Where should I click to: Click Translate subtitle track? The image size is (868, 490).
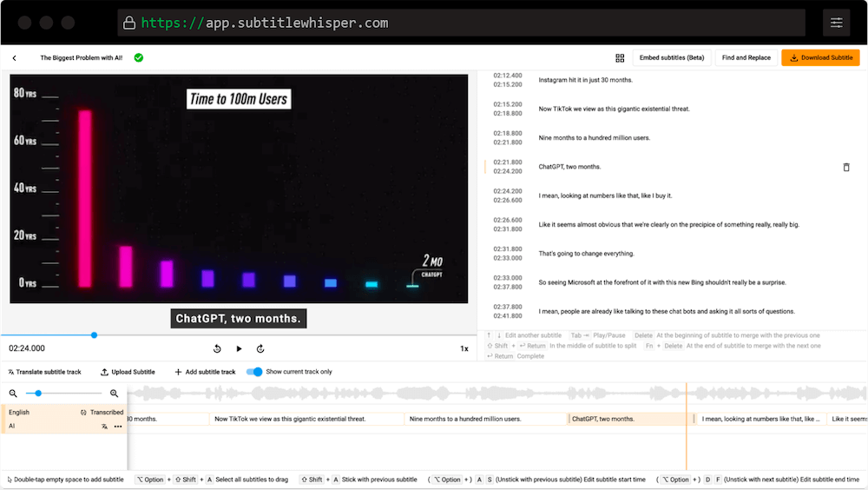click(44, 372)
